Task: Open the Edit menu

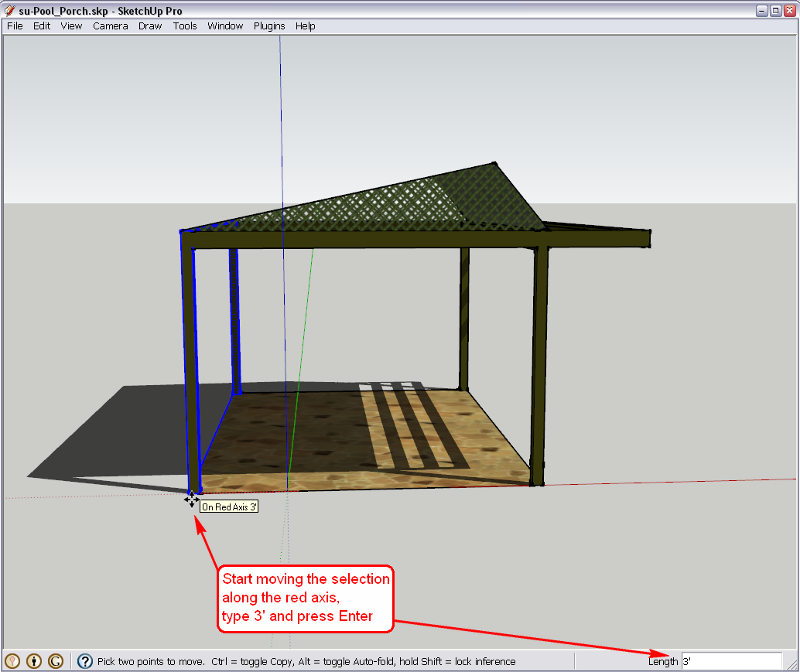Action: pos(42,26)
